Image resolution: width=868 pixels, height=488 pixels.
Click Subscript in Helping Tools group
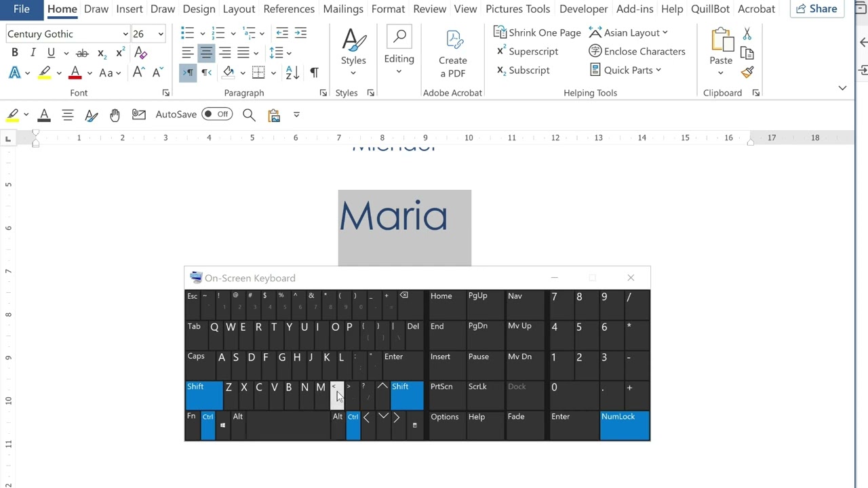point(523,70)
